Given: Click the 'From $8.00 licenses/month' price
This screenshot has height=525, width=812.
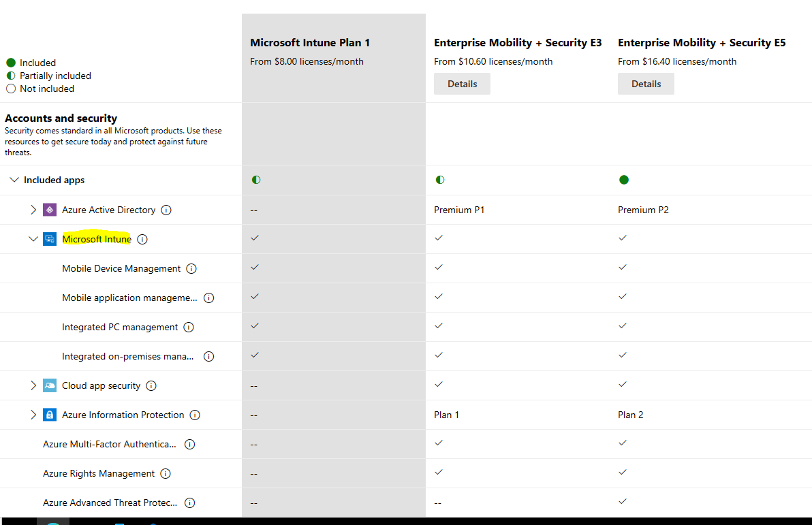Looking at the screenshot, I should point(307,61).
